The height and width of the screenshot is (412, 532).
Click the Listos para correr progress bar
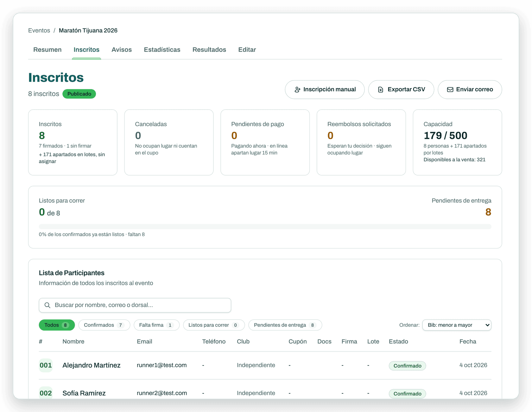point(265,227)
